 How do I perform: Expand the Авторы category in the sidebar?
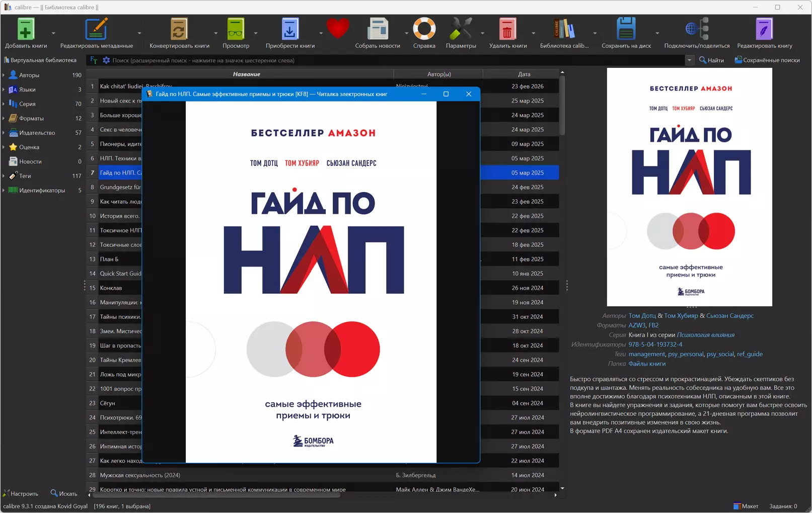4,75
